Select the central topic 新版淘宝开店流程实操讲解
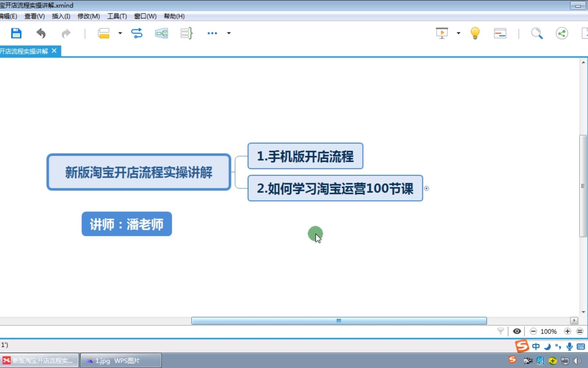Viewport: 588px width, 368px height. click(x=139, y=172)
